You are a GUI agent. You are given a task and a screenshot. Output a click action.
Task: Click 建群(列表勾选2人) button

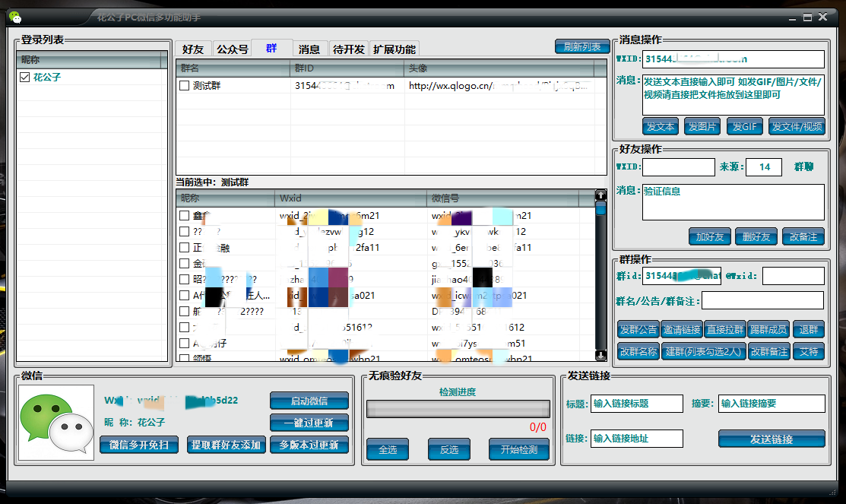point(704,352)
